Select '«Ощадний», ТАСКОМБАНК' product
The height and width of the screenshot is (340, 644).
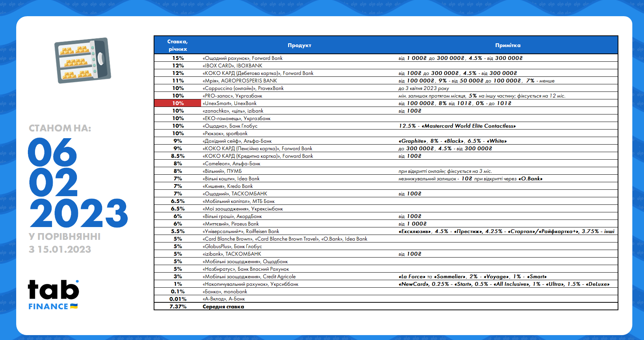(235, 194)
